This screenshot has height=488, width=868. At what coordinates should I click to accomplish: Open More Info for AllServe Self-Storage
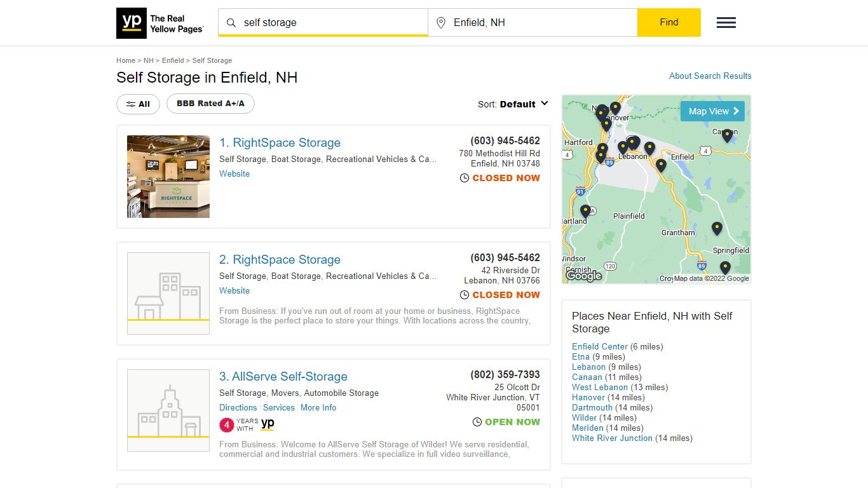click(x=318, y=407)
